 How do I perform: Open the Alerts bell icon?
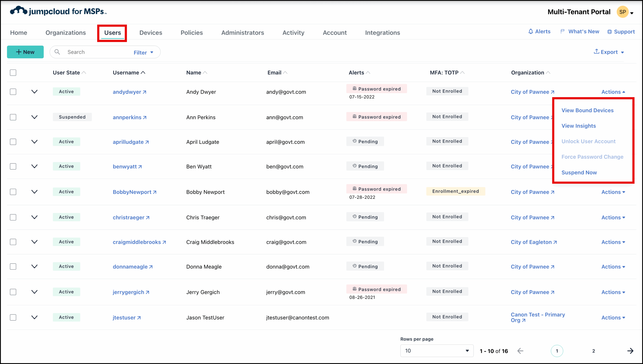(x=530, y=31)
